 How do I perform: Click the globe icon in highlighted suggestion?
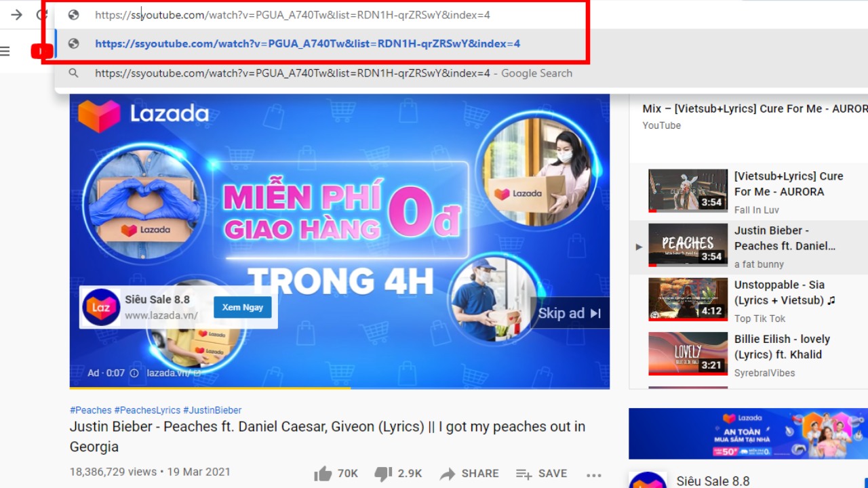(74, 44)
